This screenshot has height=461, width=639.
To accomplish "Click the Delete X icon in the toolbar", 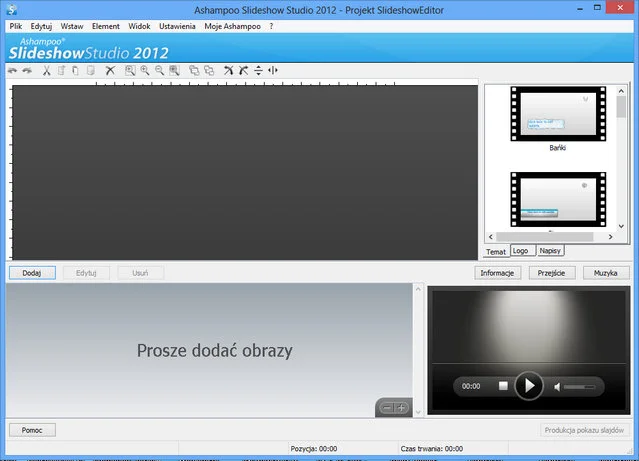I will coord(110,71).
